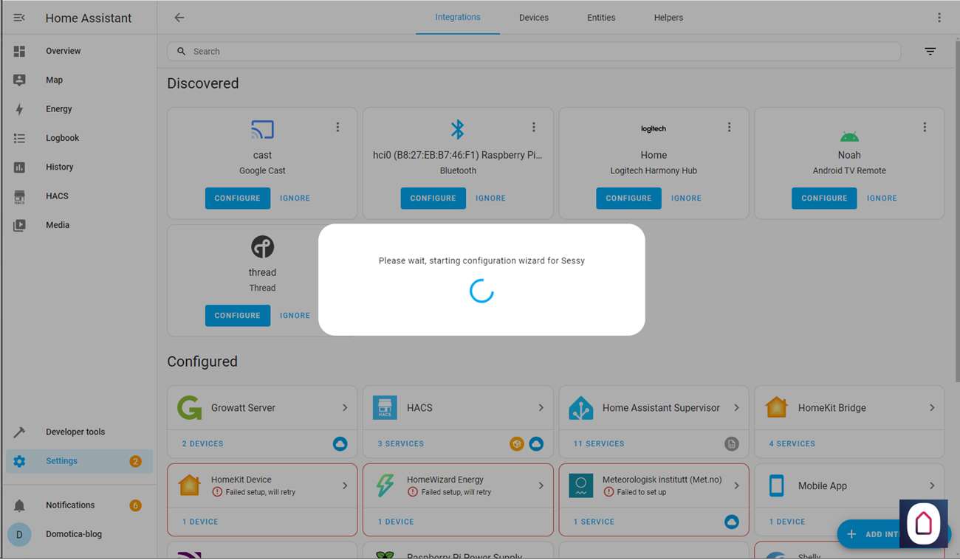Image resolution: width=960 pixels, height=560 pixels.
Task: View HomeKit Device 1 device
Action: coord(201,522)
